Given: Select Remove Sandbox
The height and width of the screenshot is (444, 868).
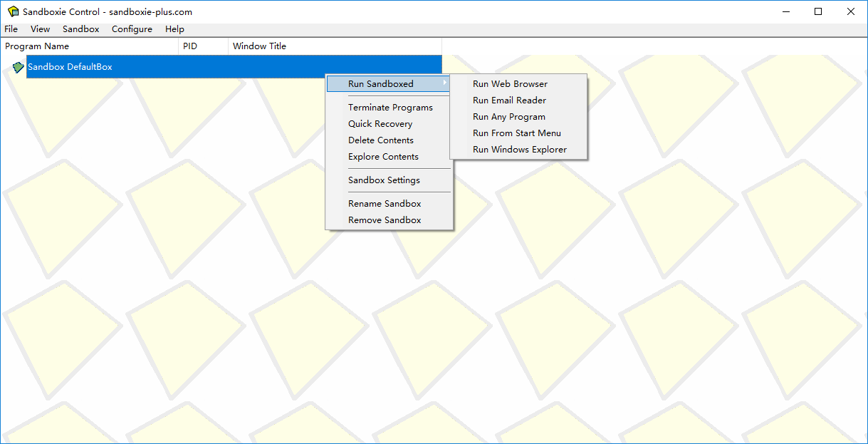Looking at the screenshot, I should pyautogui.click(x=389, y=220).
